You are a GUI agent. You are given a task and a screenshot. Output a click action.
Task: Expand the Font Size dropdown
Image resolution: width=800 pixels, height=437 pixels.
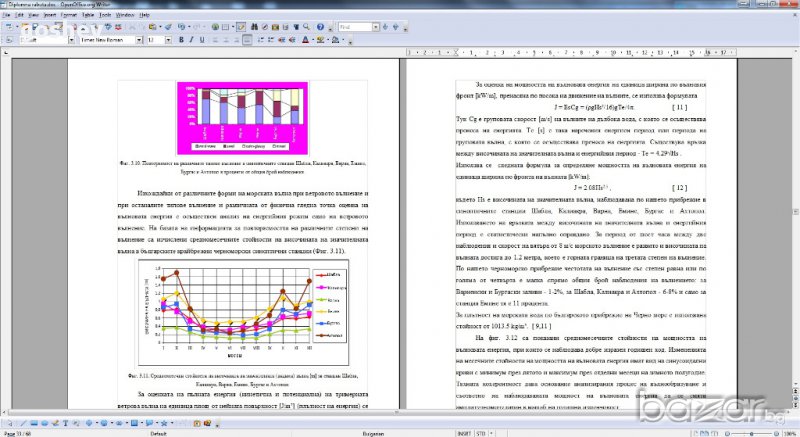click(x=168, y=40)
